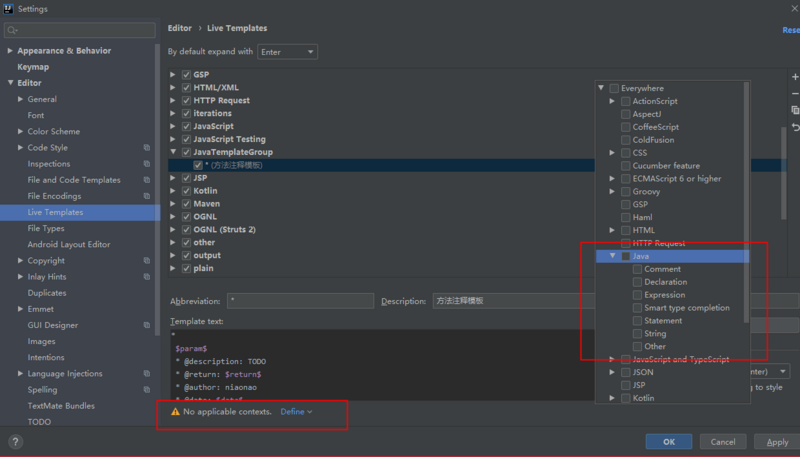Click the project-level icon beside Copyright

click(x=147, y=261)
